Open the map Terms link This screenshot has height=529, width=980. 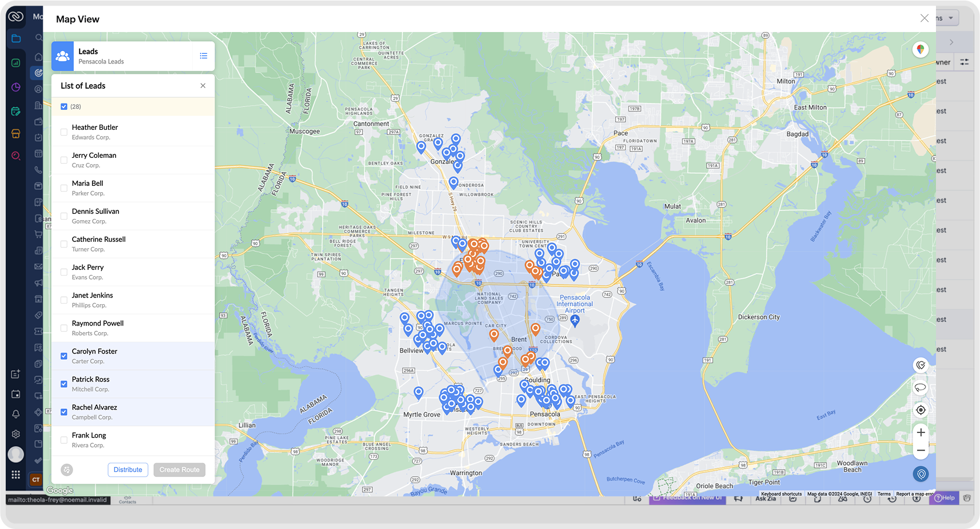tap(884, 494)
